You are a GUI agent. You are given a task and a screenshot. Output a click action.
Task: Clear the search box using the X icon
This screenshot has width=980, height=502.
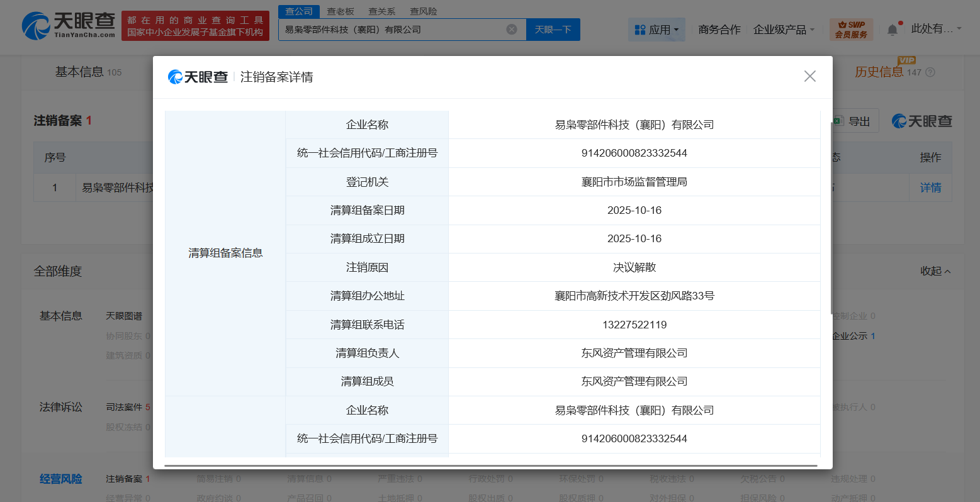coord(511,29)
